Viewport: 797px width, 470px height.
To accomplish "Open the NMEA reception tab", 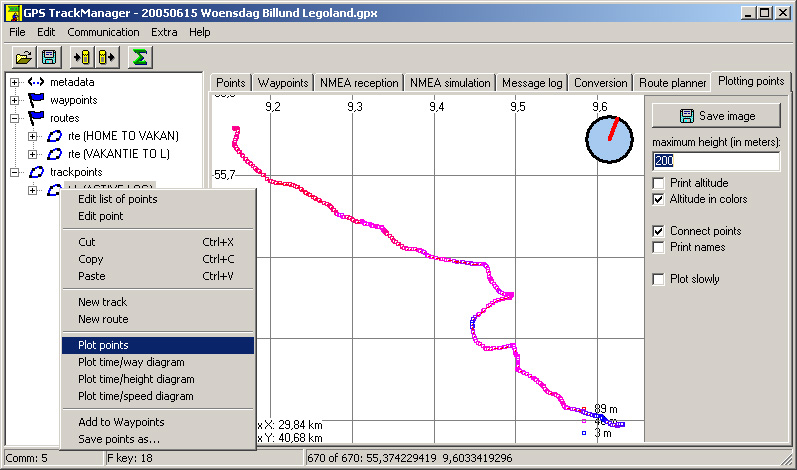I will (359, 83).
